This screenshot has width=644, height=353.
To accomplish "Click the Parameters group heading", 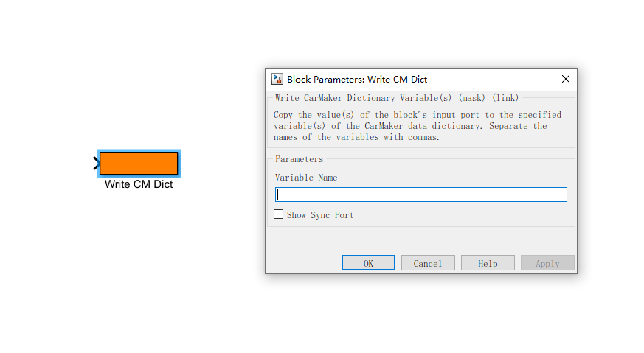I will tap(299, 159).
